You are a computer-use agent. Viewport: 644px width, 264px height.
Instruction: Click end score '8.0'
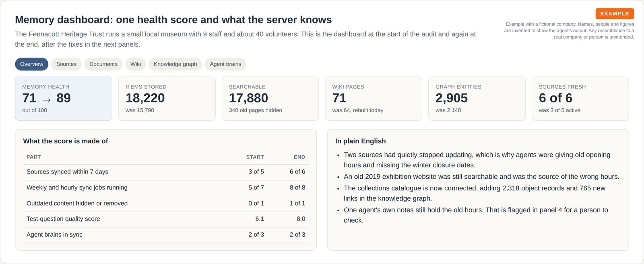tap(301, 219)
